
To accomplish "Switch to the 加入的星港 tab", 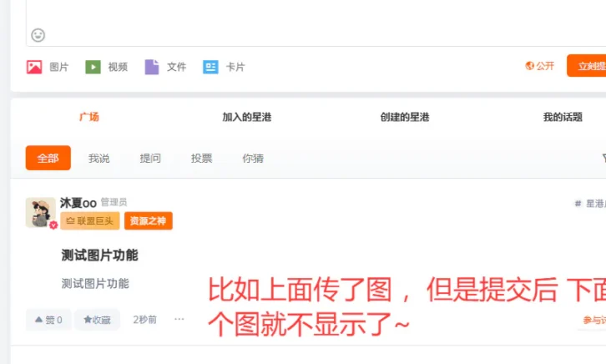I will click(246, 117).
